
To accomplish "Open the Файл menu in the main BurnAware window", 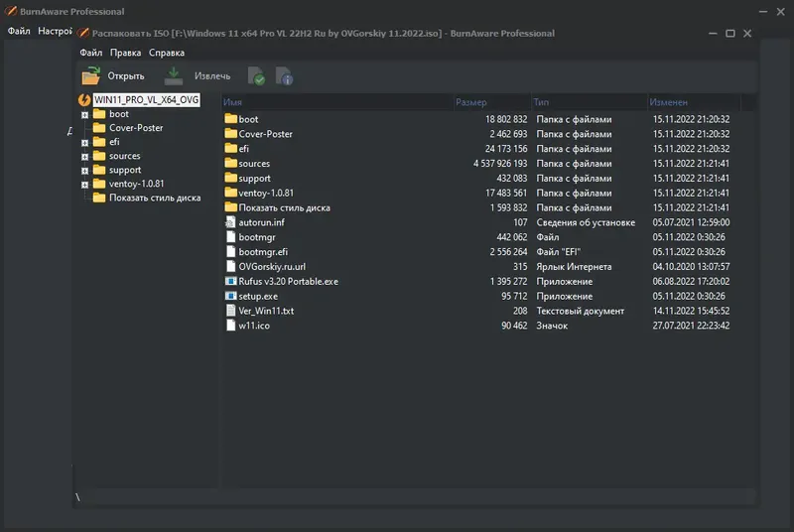I will point(19,31).
